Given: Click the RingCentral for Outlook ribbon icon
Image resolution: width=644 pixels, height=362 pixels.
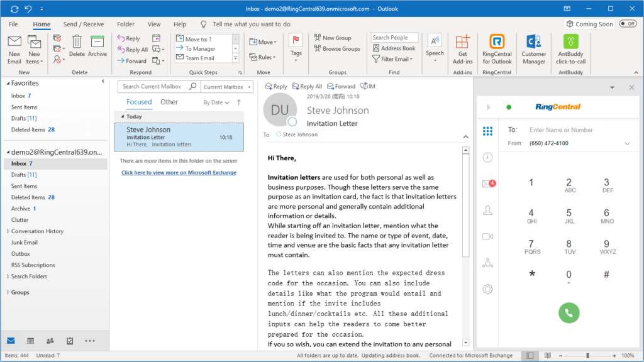Looking at the screenshot, I should click(x=497, y=48).
